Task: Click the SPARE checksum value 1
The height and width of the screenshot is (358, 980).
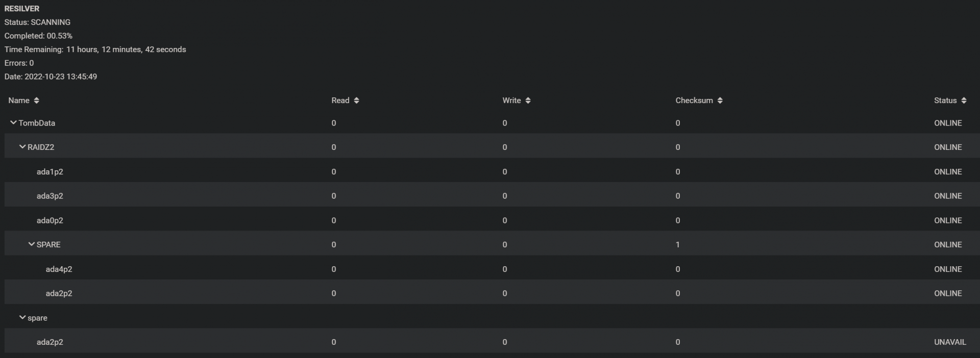Action: tap(677, 245)
